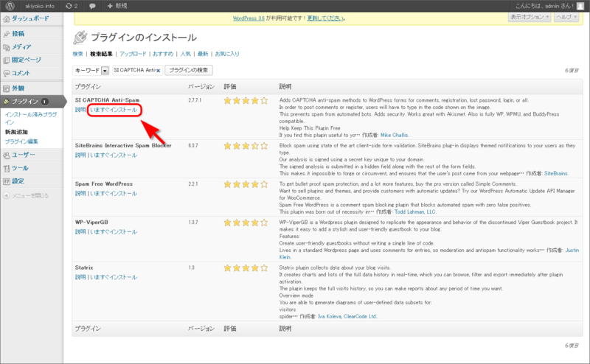Open the akiyoko info site menu
590x364 pixels.
[x=40, y=6]
